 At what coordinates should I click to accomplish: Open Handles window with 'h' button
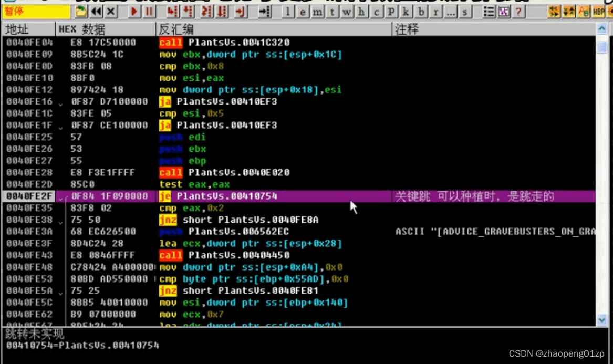(x=361, y=12)
